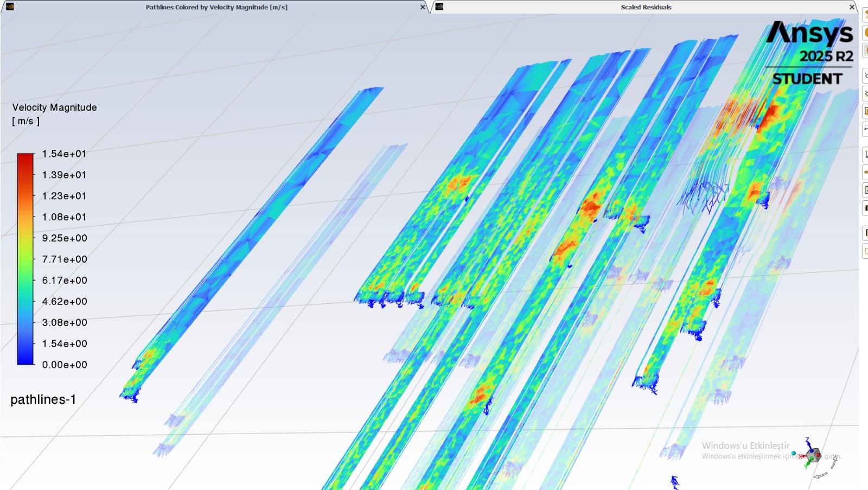Screen dimensions: 868x490
Task: Click the gray cube of the axis triad
Action: coord(814,455)
